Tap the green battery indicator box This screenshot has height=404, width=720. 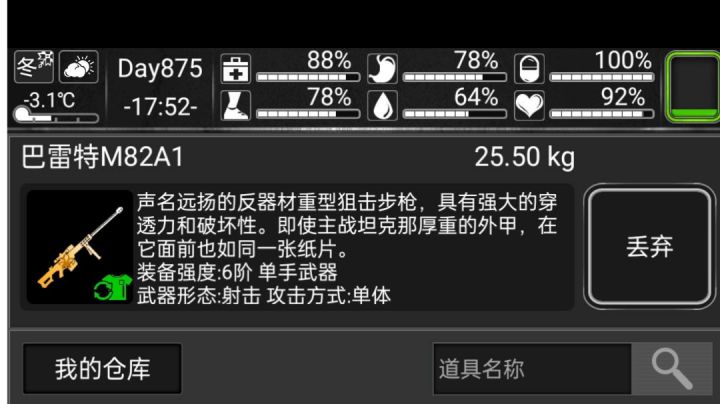coord(693,87)
